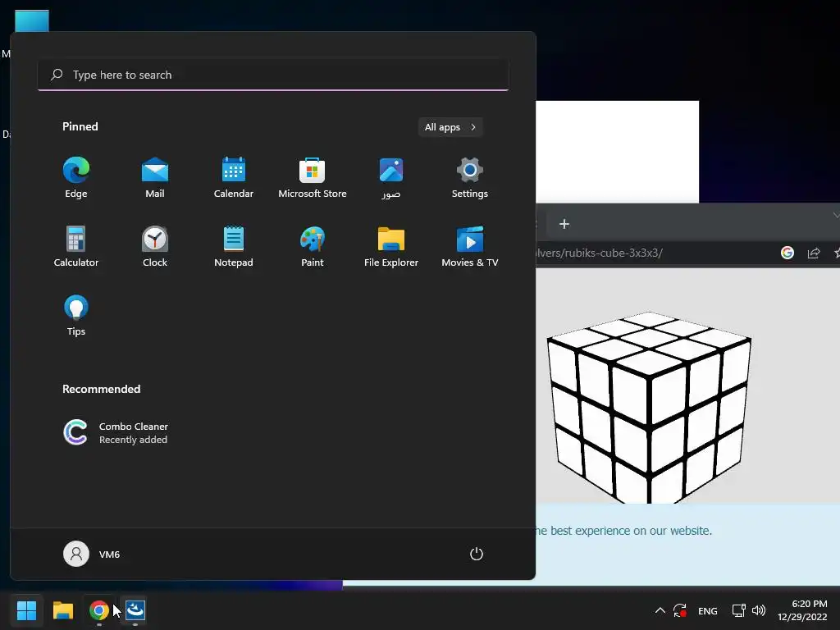This screenshot has width=840, height=630.
Task: Change ENG input language
Action: (708, 610)
